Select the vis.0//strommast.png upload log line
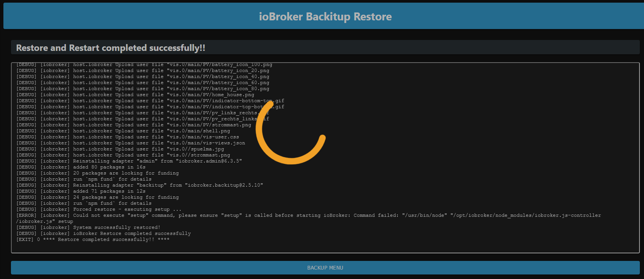This screenshot has height=279, width=644. [123, 155]
